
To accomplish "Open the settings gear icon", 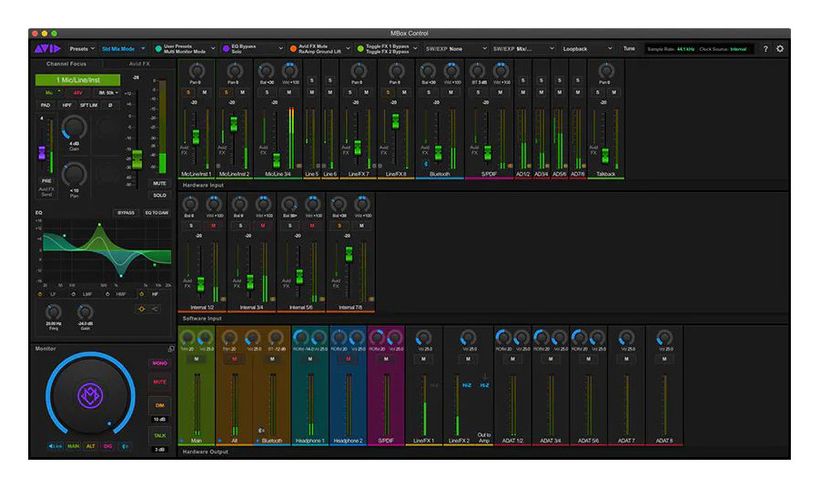I will coord(780,49).
